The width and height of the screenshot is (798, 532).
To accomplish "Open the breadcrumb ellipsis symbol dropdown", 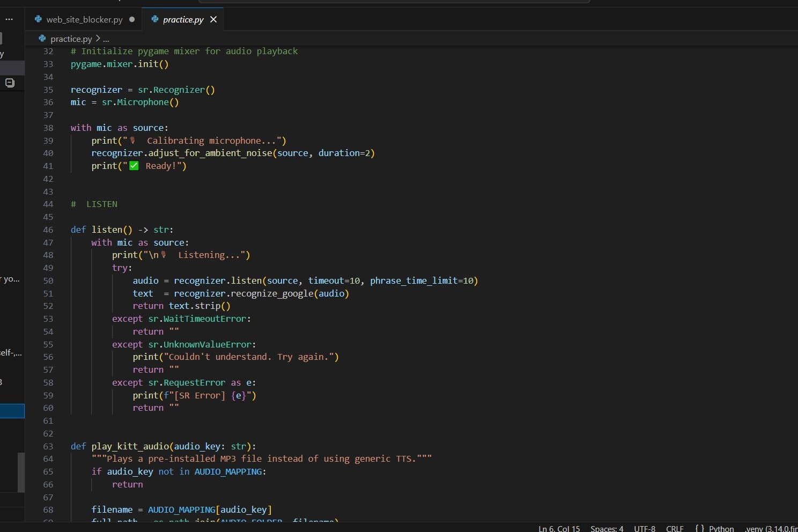I will click(x=106, y=39).
